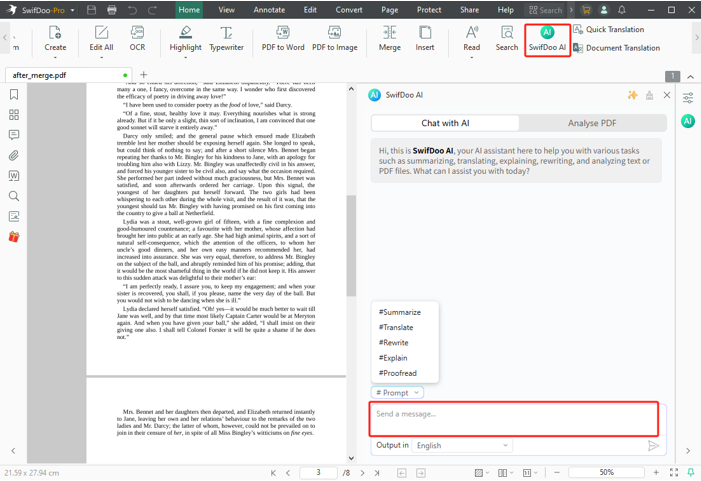Open bookmarks panel in left sidebar

(x=14, y=95)
